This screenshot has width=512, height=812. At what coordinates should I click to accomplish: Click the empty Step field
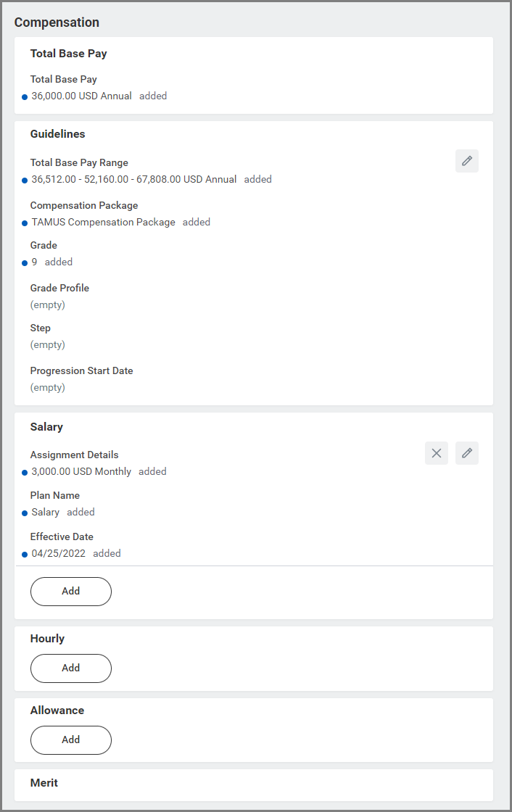[48, 344]
